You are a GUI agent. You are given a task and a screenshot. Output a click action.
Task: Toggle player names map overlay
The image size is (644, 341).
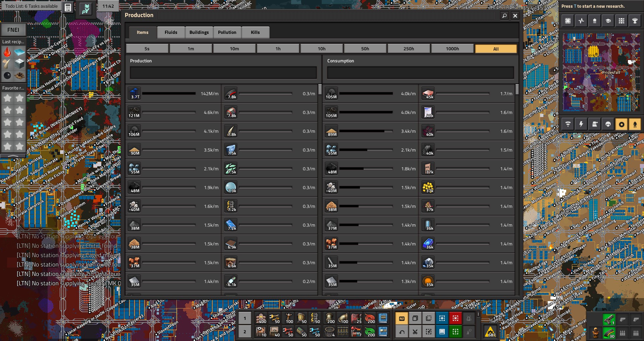click(x=635, y=124)
